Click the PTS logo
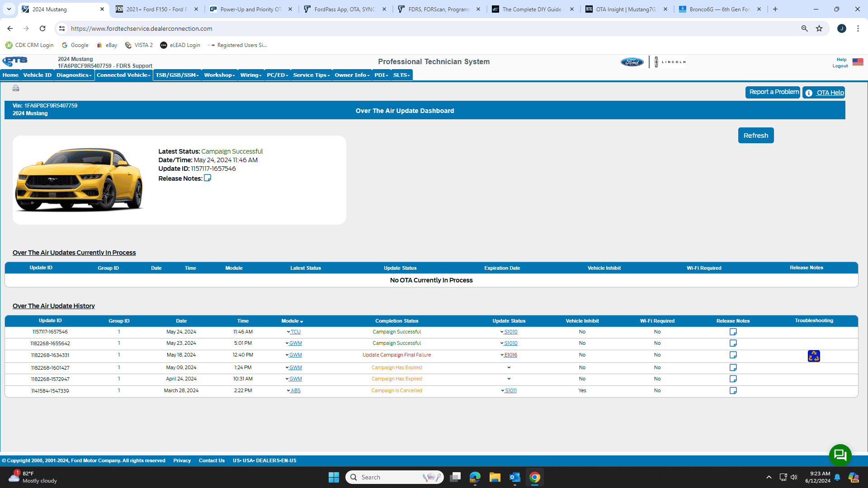Image resolution: width=868 pixels, height=488 pixels. (x=15, y=61)
